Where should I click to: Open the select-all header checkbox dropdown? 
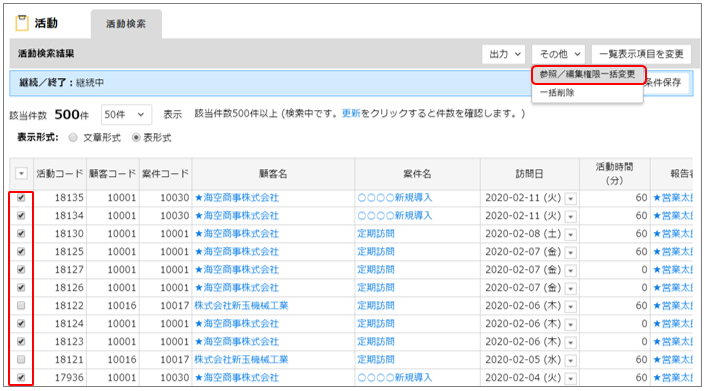[22, 173]
